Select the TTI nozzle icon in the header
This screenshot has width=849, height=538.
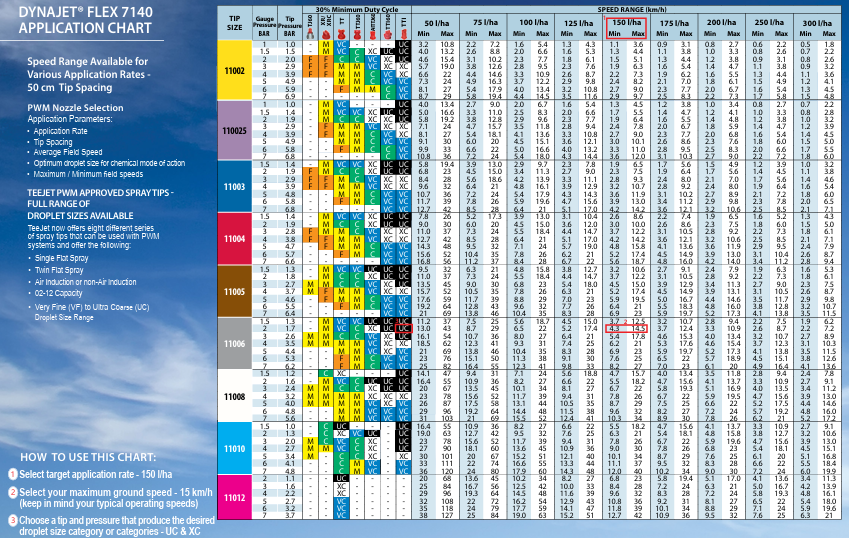tap(403, 34)
